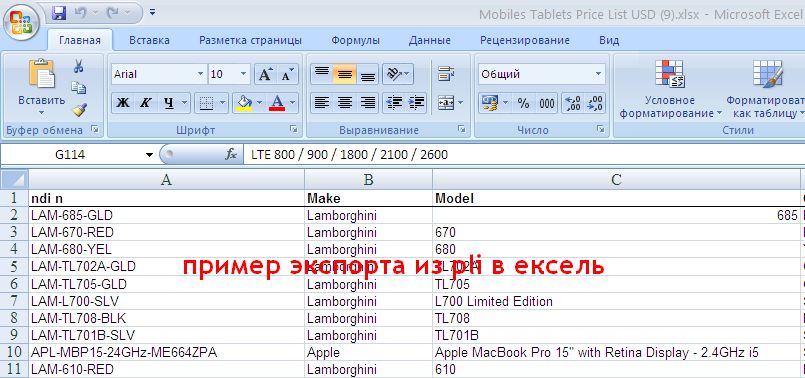Apply red font color with the A icon
The image size is (805, 378).
point(277,103)
